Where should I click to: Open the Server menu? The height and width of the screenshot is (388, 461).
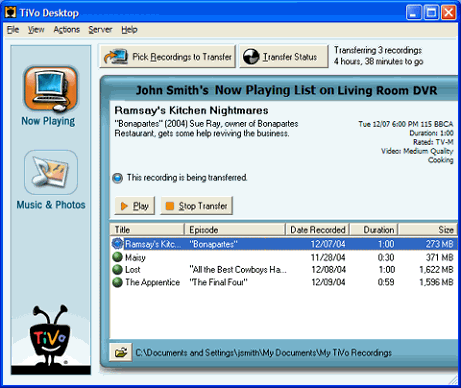coord(100,30)
